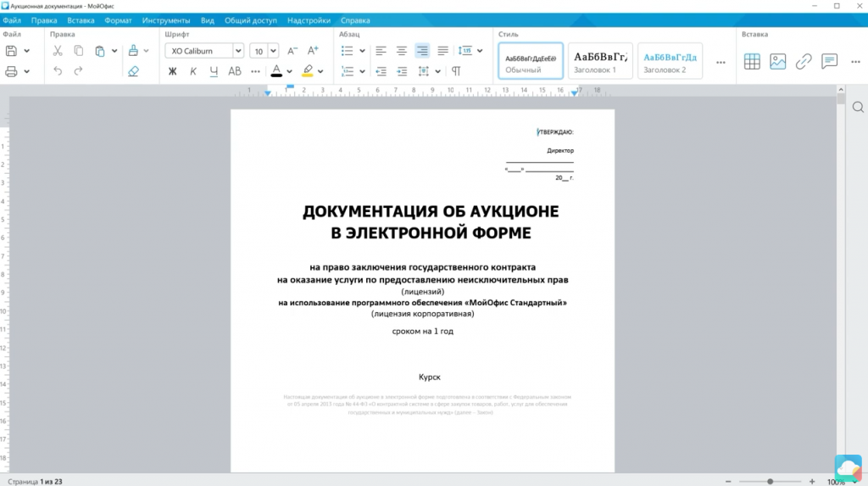Click the vertical alignment icon
This screenshot has width=868, height=486.
pyautogui.click(x=424, y=71)
